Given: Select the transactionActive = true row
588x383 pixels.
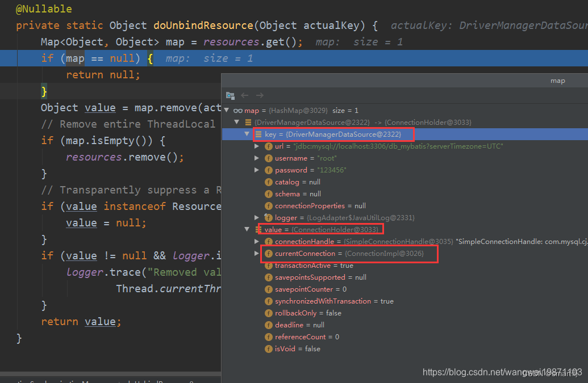Looking at the screenshot, I should [x=405, y=266].
